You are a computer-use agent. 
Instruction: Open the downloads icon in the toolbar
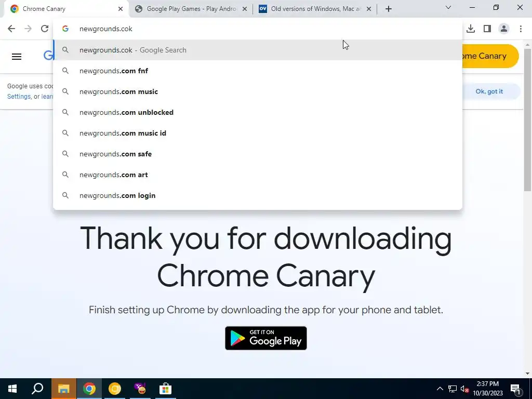point(470,29)
